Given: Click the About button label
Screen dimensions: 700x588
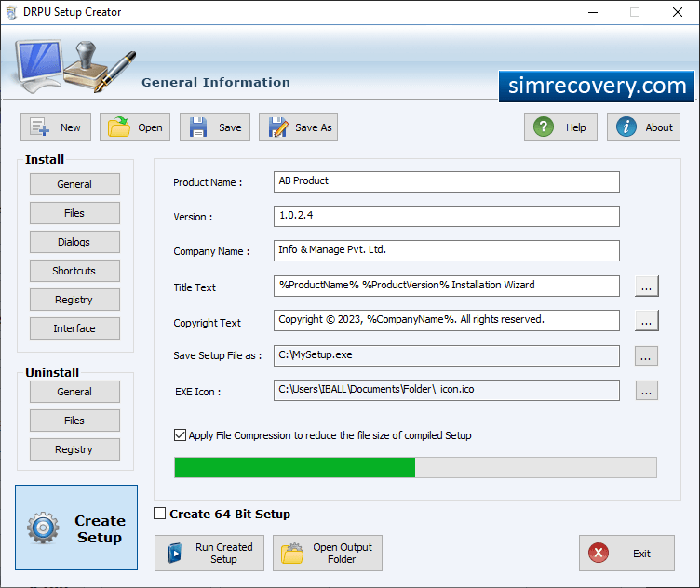Looking at the screenshot, I should click(x=659, y=127).
